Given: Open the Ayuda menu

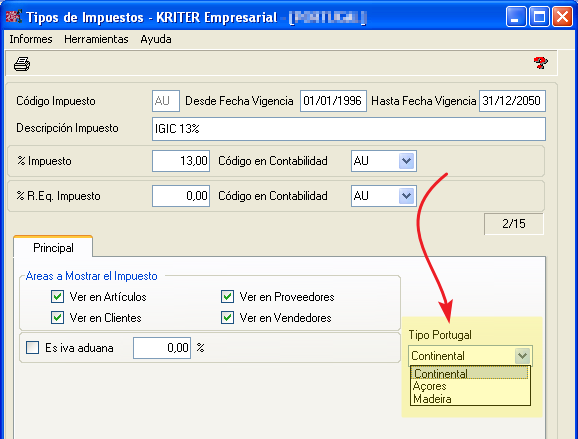Looking at the screenshot, I should point(156,39).
